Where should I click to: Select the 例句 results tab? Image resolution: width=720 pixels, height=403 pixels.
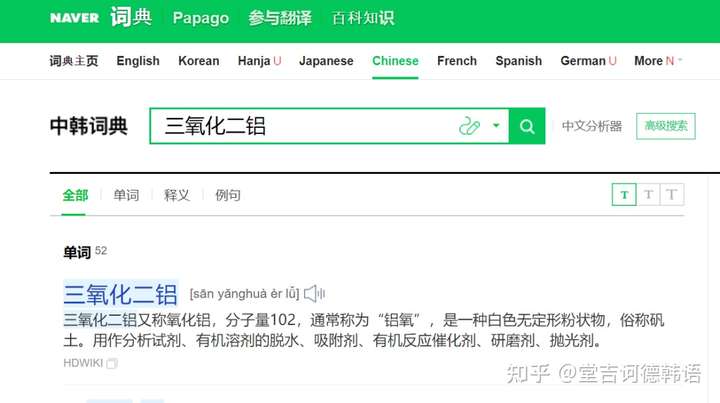pyautogui.click(x=228, y=195)
